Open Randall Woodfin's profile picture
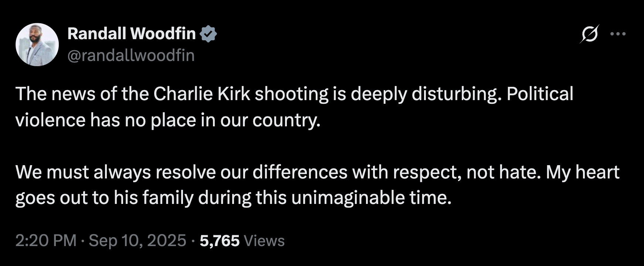 point(37,45)
